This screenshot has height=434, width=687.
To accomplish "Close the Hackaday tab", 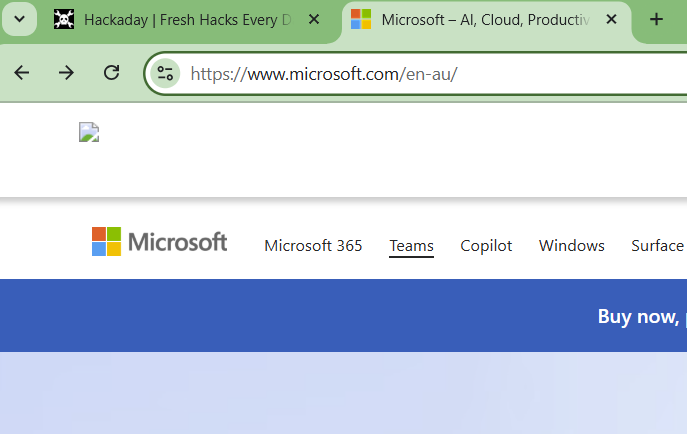I will (x=315, y=20).
